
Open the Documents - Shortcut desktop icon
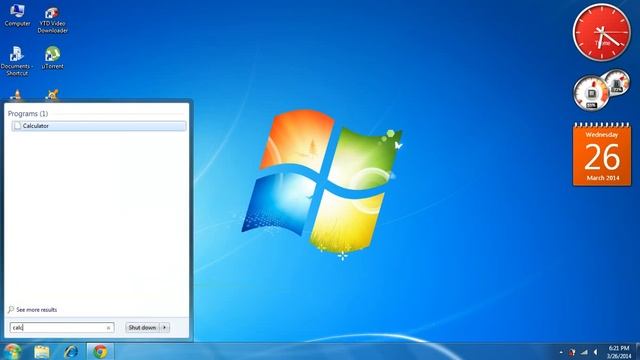[x=17, y=61]
